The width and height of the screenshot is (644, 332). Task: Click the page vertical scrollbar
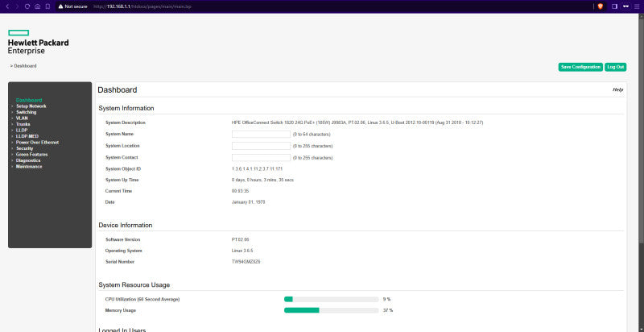[x=641, y=172]
